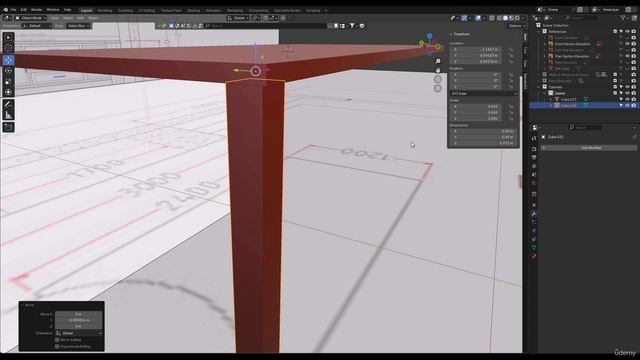This screenshot has width=640, height=360.
Task: Open the Physics properties tab
Action: tap(534, 231)
